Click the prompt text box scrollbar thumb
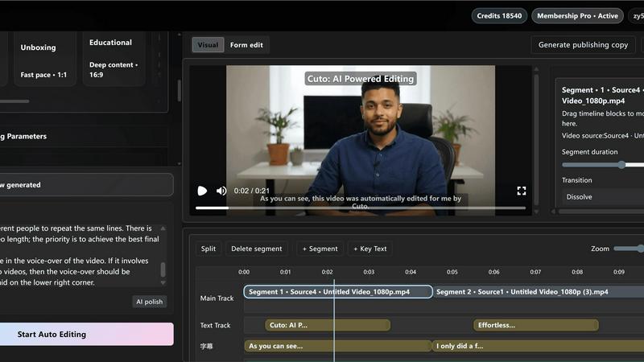644x362 pixels. pos(163,269)
